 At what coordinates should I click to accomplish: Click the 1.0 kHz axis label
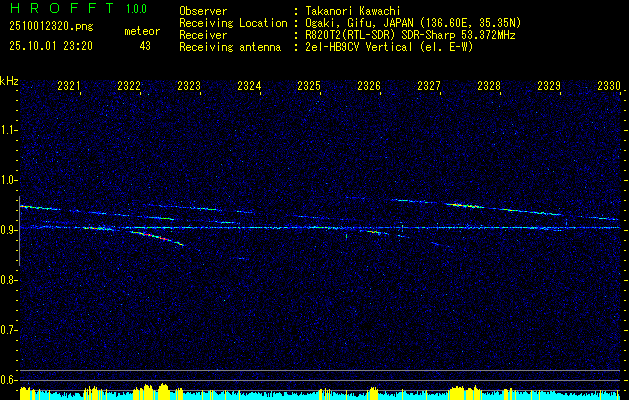tap(8, 180)
